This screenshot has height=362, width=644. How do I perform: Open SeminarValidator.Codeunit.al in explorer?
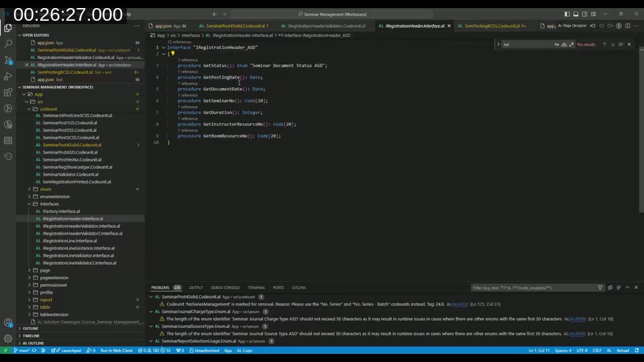click(x=70, y=174)
